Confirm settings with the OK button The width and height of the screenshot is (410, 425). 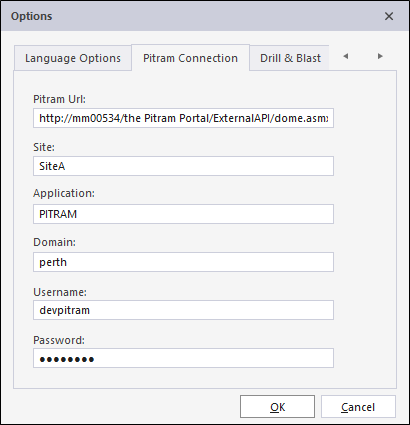277,407
